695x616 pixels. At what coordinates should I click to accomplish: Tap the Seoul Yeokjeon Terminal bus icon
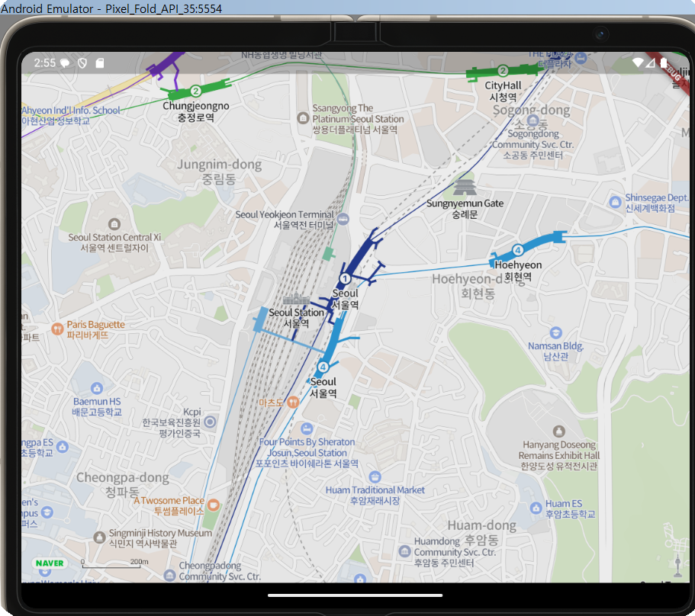point(343,218)
